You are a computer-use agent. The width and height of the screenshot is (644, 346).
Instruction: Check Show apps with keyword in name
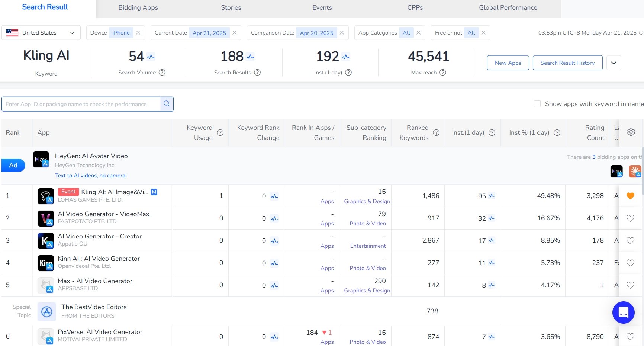tap(537, 104)
